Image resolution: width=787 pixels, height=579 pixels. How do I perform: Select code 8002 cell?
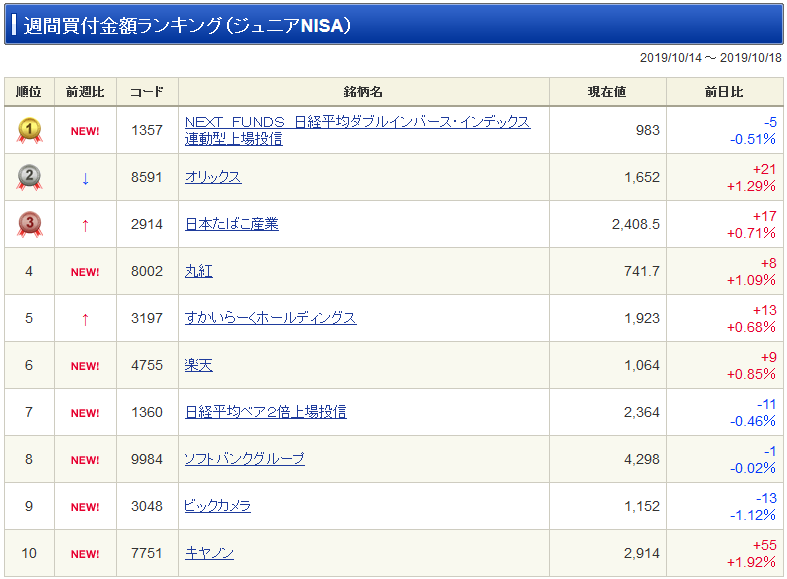(x=147, y=271)
